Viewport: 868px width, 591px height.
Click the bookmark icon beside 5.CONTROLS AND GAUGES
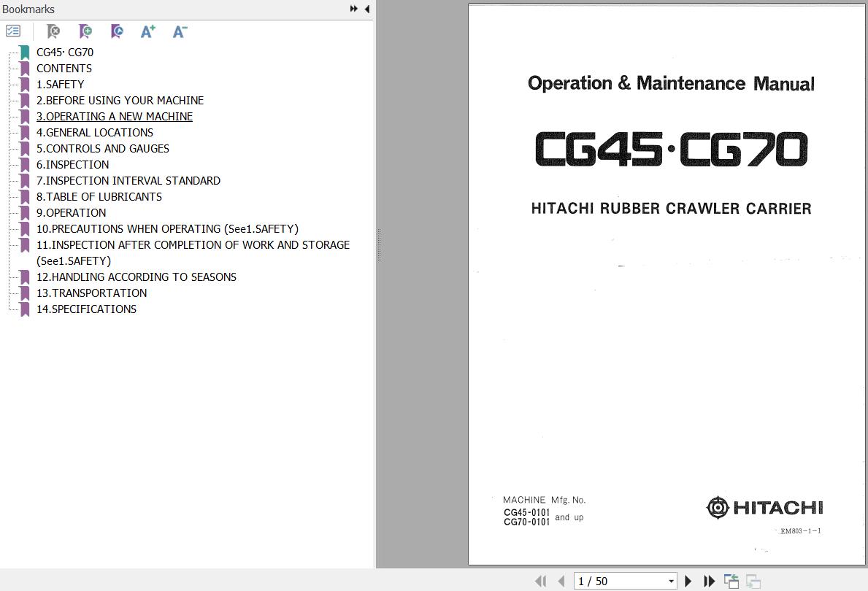tap(24, 149)
